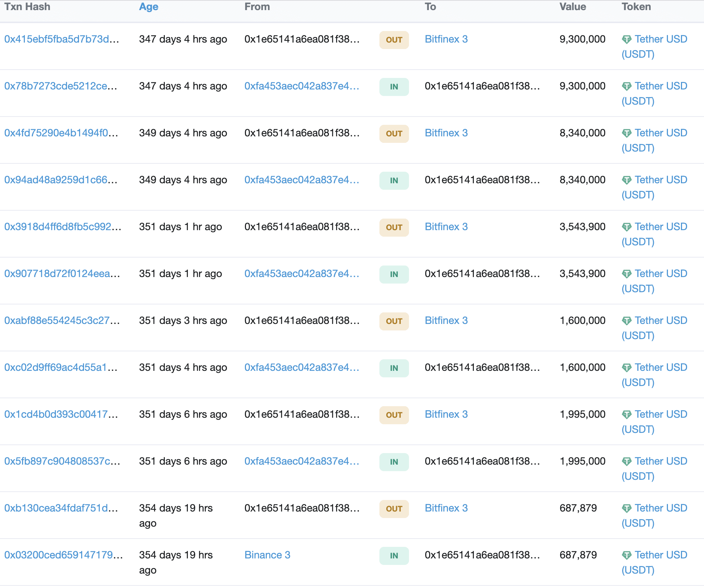Open the Binance 3 sender address

[267, 555]
